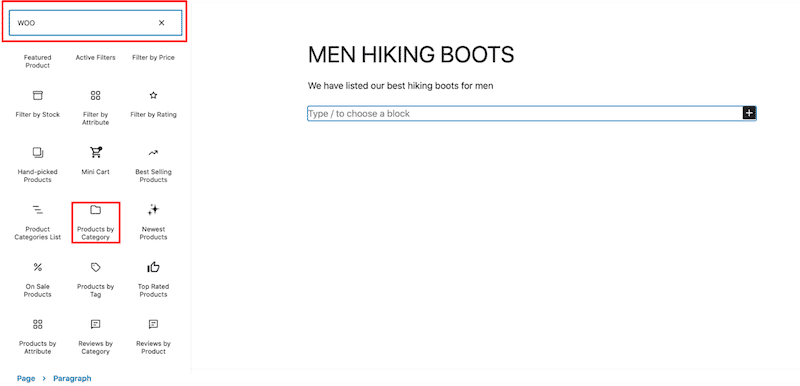The image size is (800, 386).
Task: Click the 'best hiking boots for men' paragraph
Action: click(x=401, y=86)
